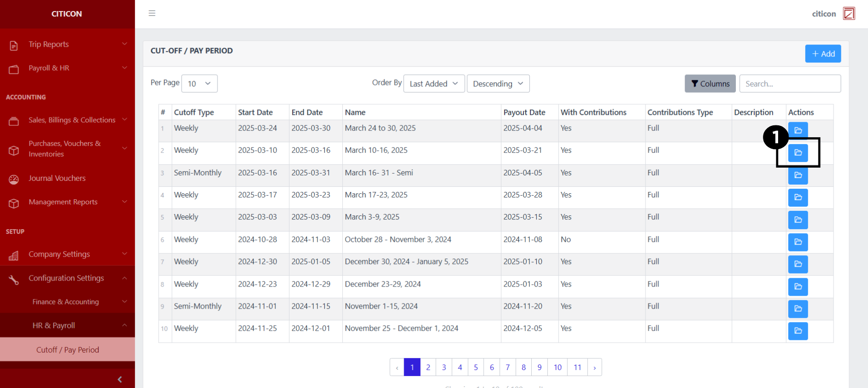Viewport: 868px width, 388px height.
Task: Open folder icon for November 1-15, 2024 row
Action: (798, 309)
